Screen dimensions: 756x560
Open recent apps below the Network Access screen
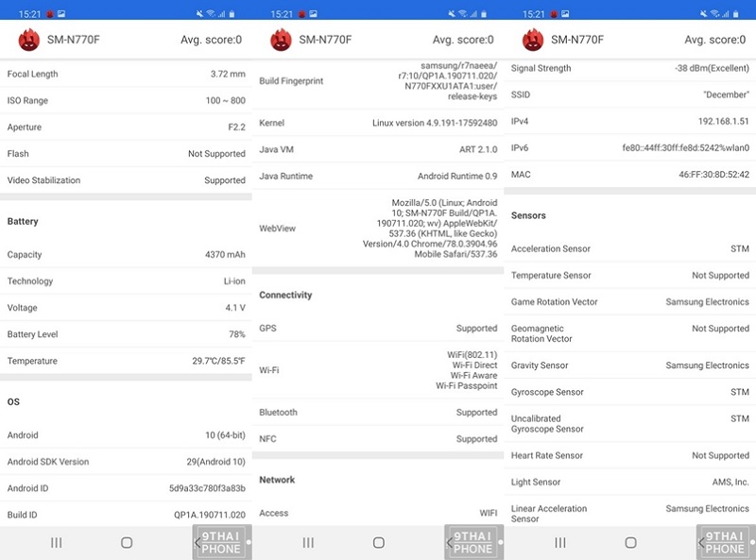pos(308,543)
